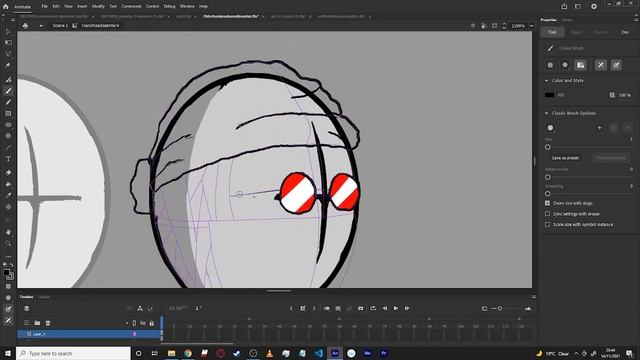Open stage zoom percentage dropdown

(x=531, y=26)
